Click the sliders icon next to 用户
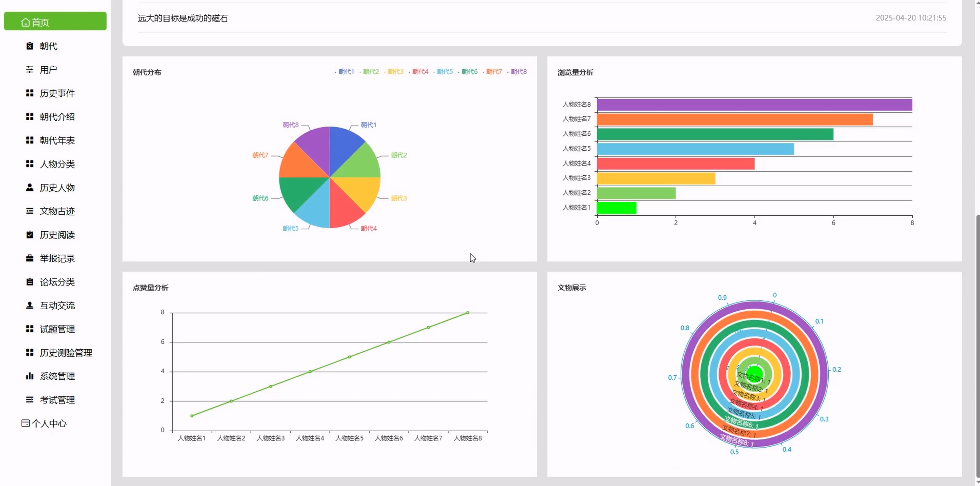Screen dimensions: 980x486 point(30,70)
